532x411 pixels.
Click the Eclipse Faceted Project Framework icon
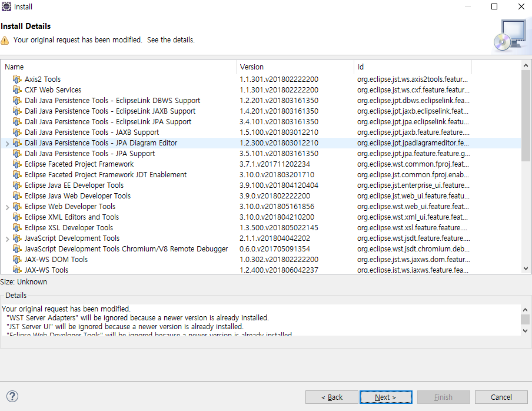point(17,164)
